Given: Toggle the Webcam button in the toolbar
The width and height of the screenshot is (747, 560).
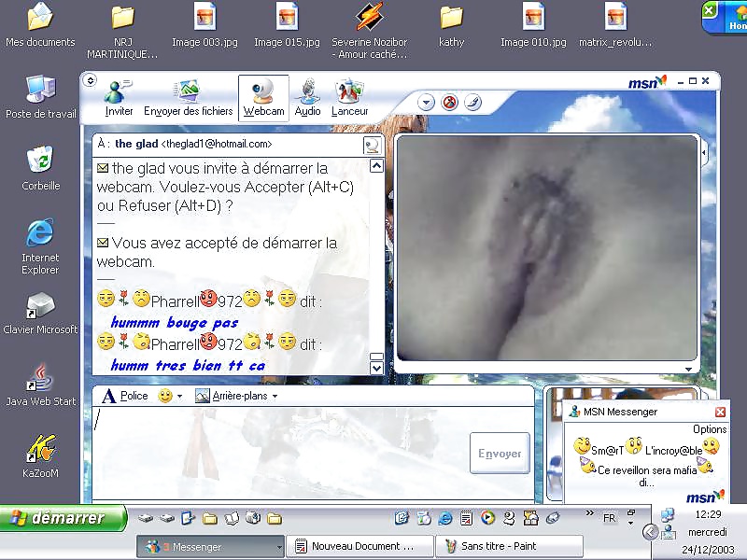Looking at the screenshot, I should click(263, 98).
